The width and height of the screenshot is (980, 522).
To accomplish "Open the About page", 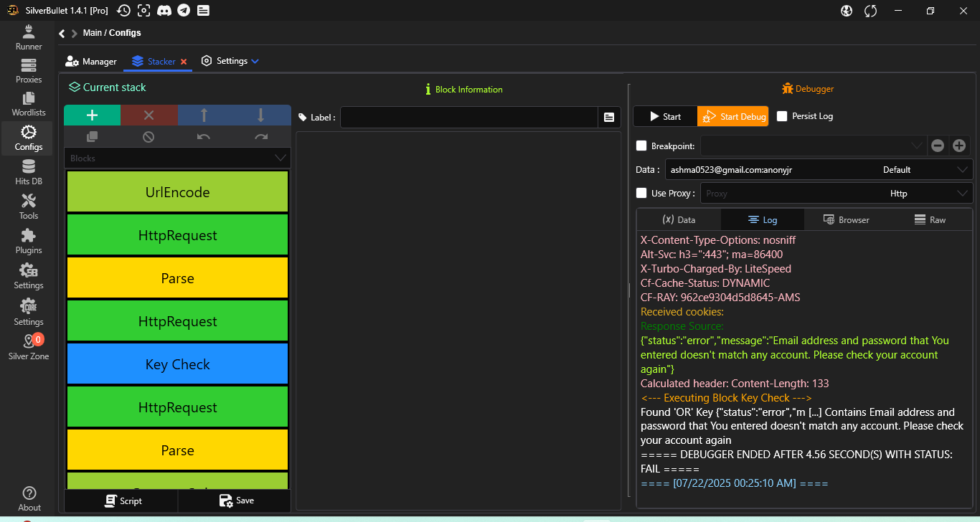I will (x=29, y=499).
